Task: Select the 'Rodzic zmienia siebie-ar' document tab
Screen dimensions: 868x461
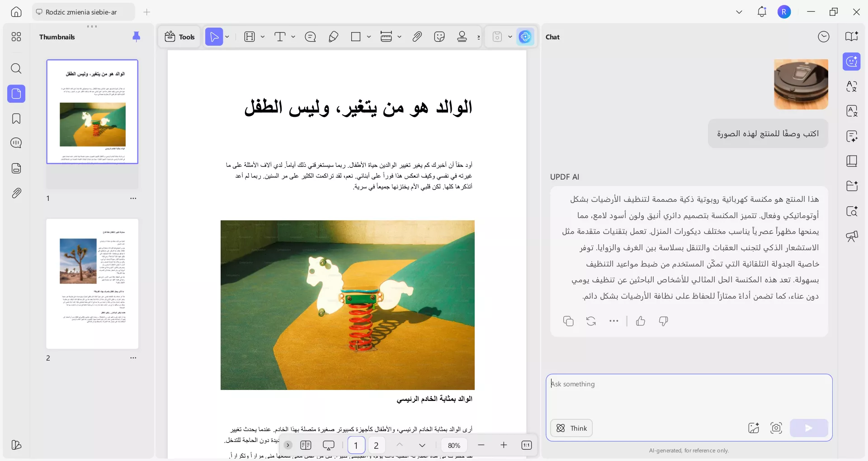Action: (x=83, y=12)
